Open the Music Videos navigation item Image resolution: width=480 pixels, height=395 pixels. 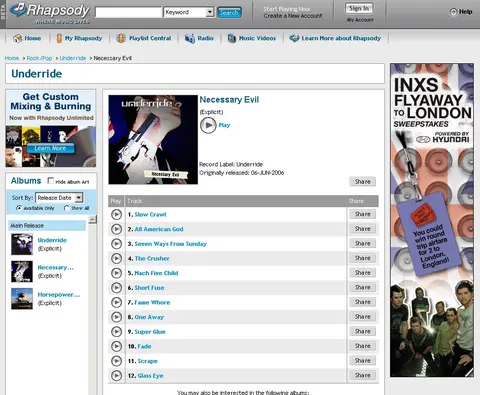coord(257,38)
